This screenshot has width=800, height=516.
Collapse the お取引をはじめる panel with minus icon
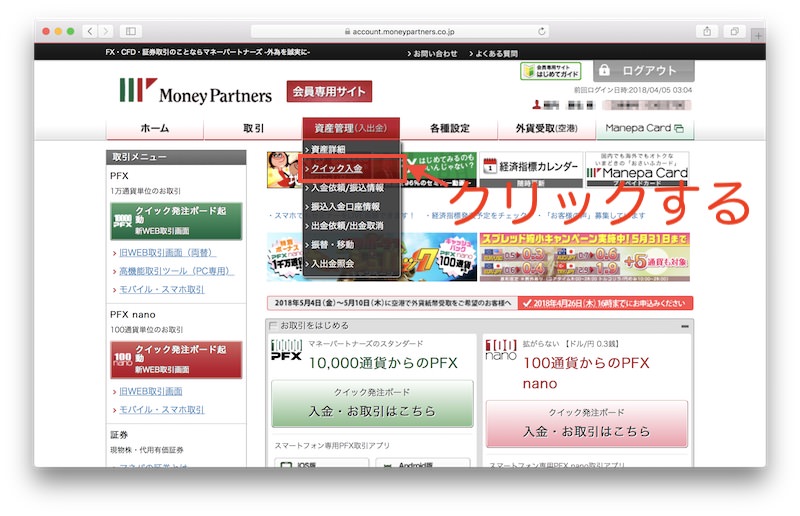(685, 326)
